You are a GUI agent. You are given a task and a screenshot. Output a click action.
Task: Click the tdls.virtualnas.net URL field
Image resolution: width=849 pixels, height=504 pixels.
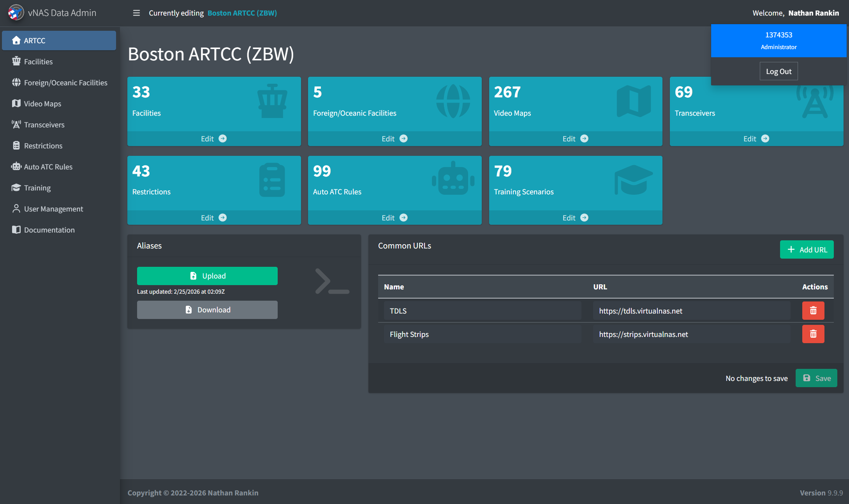(692, 311)
